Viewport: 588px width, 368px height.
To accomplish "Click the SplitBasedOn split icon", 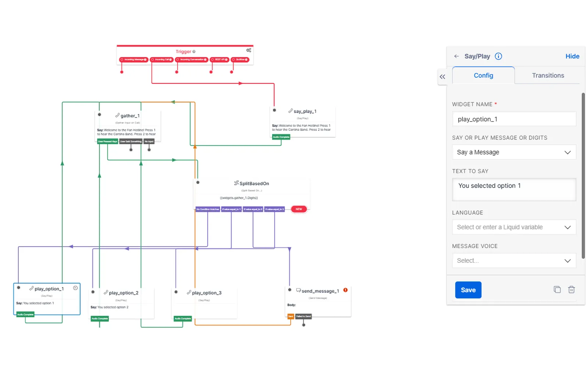I will [x=236, y=183].
